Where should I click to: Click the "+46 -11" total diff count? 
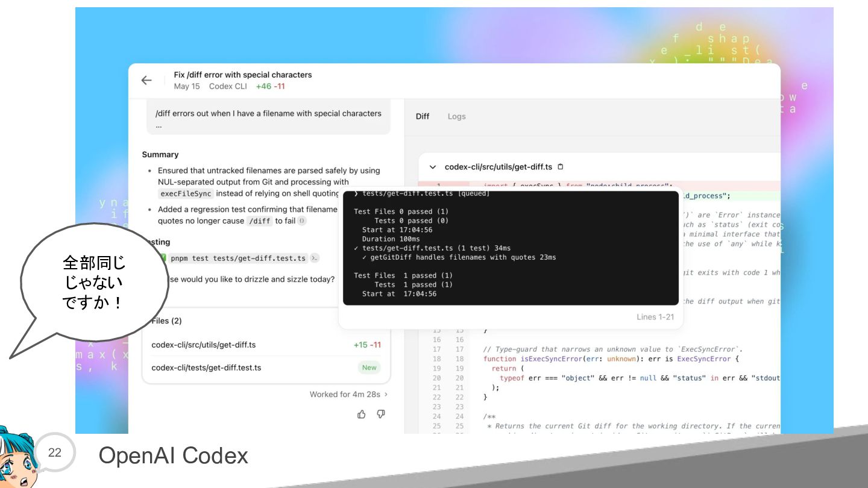click(x=270, y=86)
